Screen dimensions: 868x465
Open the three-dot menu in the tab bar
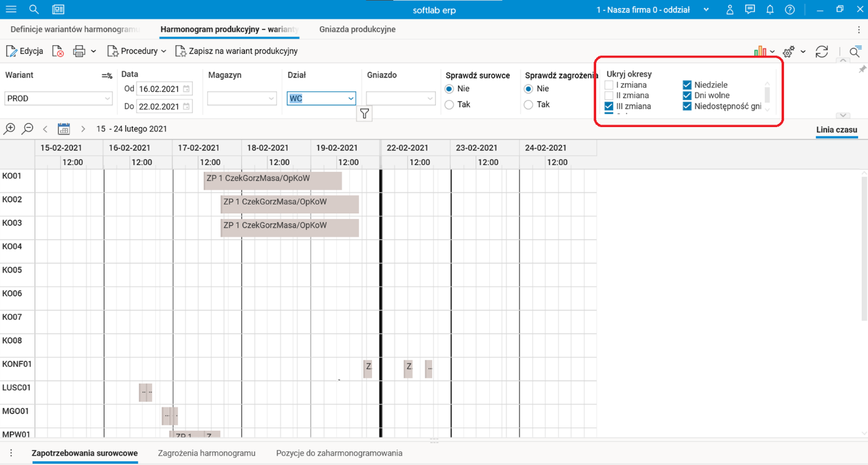coord(859,29)
